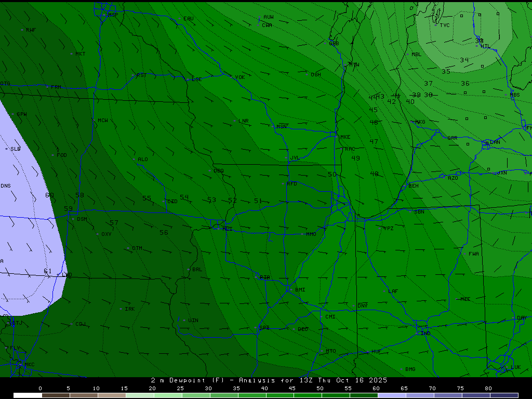Click the '55' dewpoint contour label

point(147,198)
